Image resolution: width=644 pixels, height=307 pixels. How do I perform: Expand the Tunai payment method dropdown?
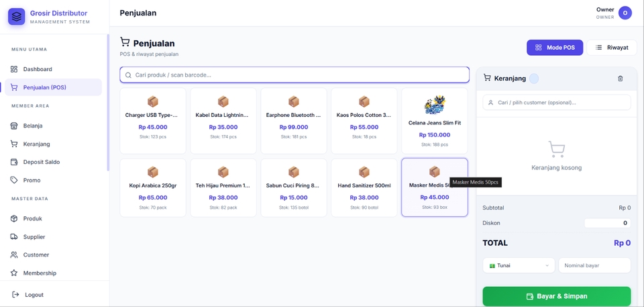[x=519, y=265]
